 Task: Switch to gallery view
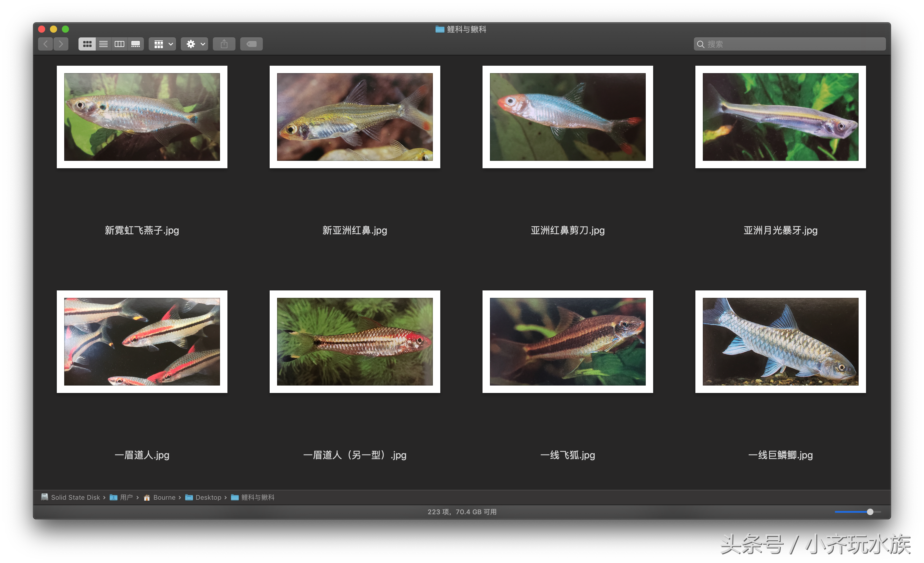point(136,44)
